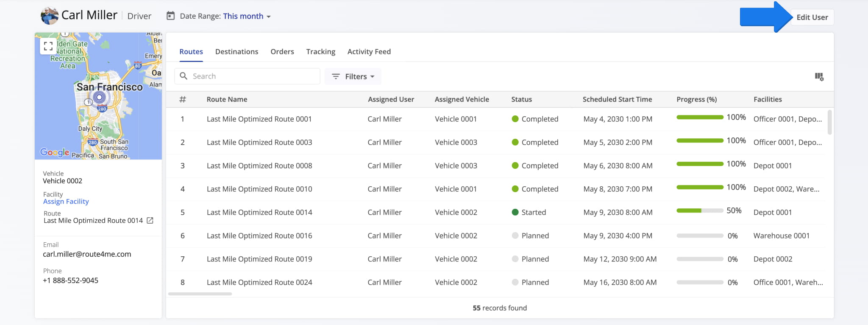This screenshot has width=868, height=325.
Task: Click the Google logo on the map
Action: coord(55,152)
